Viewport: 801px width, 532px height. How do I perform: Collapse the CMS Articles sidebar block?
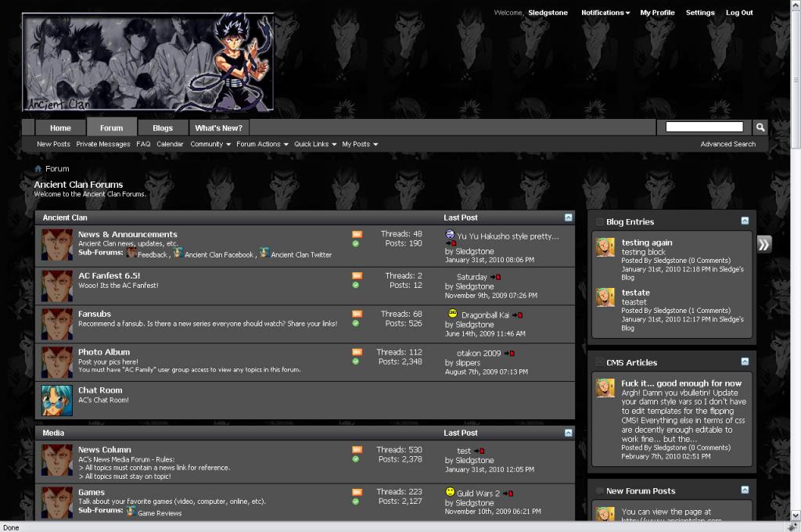[x=745, y=361]
